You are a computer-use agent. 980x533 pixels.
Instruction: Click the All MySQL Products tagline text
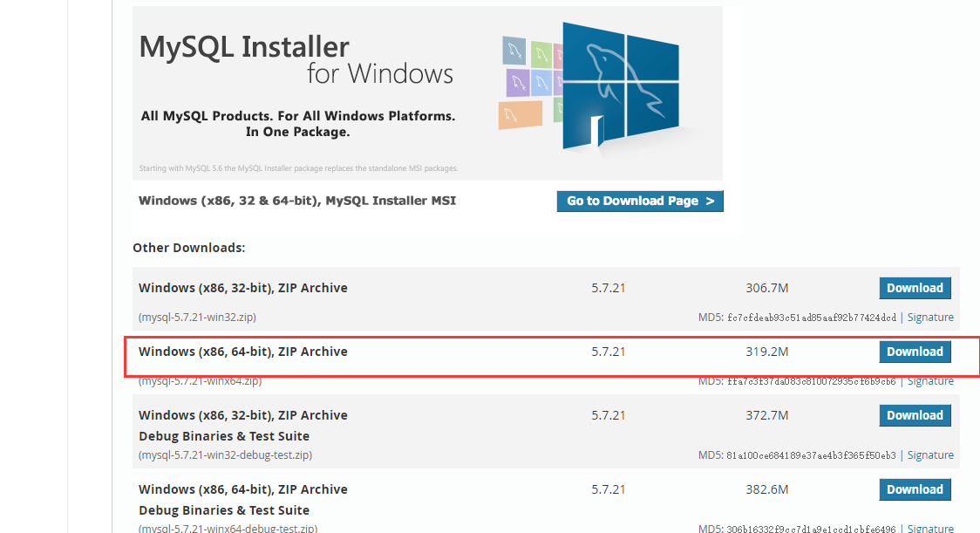click(297, 124)
